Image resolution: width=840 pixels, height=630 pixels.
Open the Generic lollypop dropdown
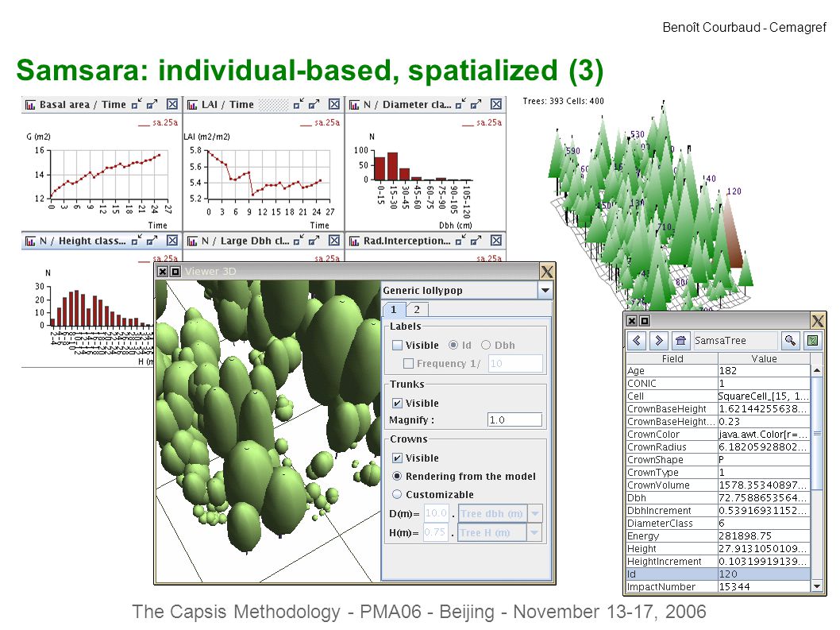545,291
